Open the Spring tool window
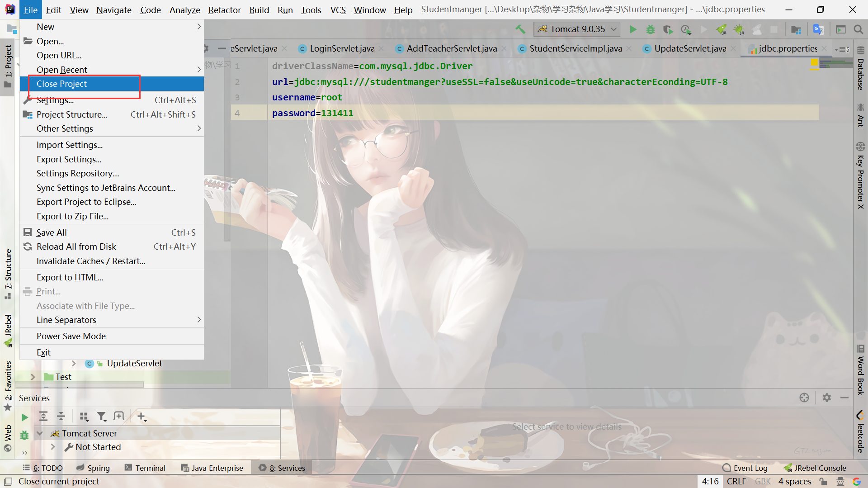Viewport: 868px width, 488px height. point(93,468)
